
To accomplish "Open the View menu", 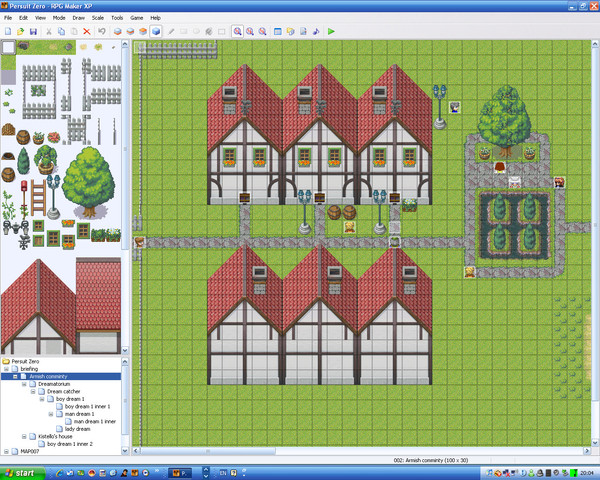I will pyautogui.click(x=40, y=18).
